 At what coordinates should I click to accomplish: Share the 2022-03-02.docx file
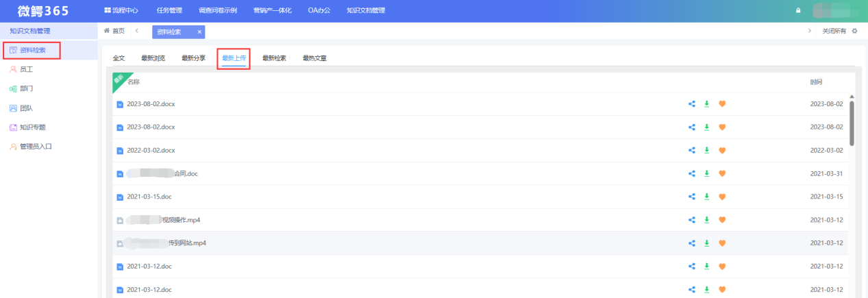(x=691, y=150)
